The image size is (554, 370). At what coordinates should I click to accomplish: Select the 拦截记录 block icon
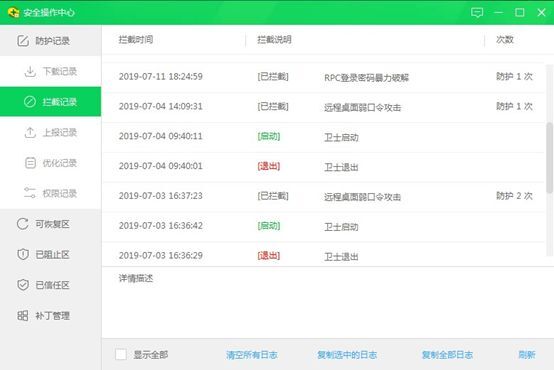click(30, 102)
